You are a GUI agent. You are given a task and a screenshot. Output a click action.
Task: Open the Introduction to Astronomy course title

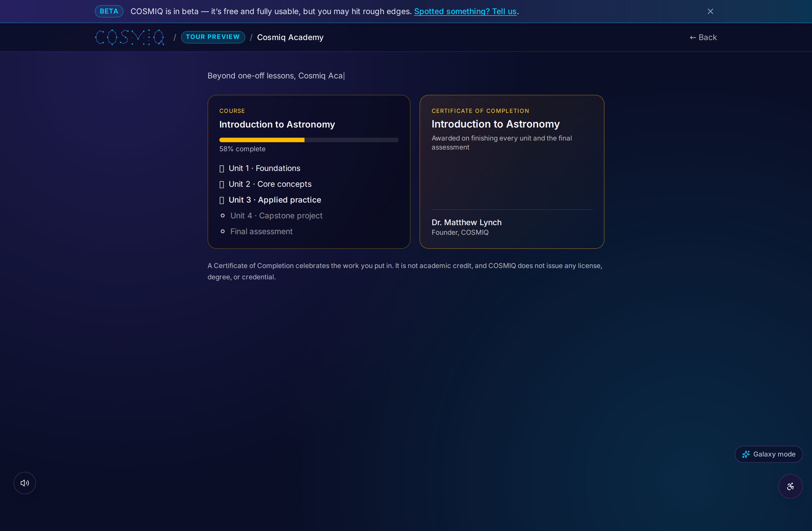pyautogui.click(x=277, y=124)
